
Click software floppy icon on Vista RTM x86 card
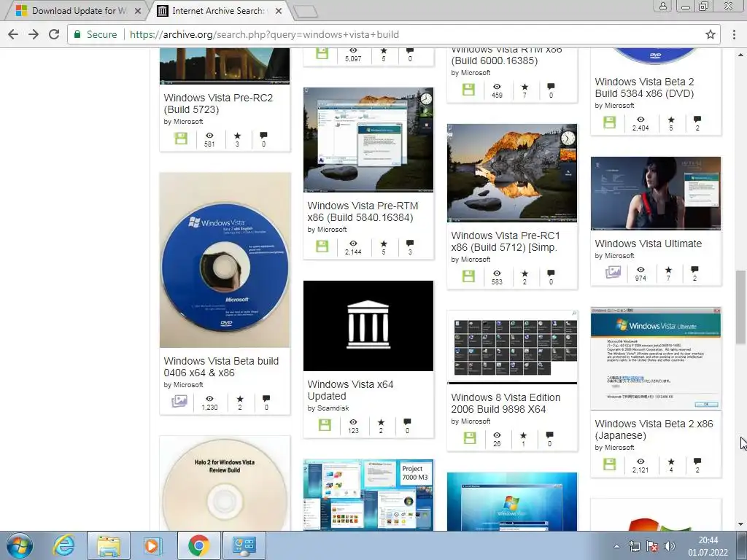469,90
